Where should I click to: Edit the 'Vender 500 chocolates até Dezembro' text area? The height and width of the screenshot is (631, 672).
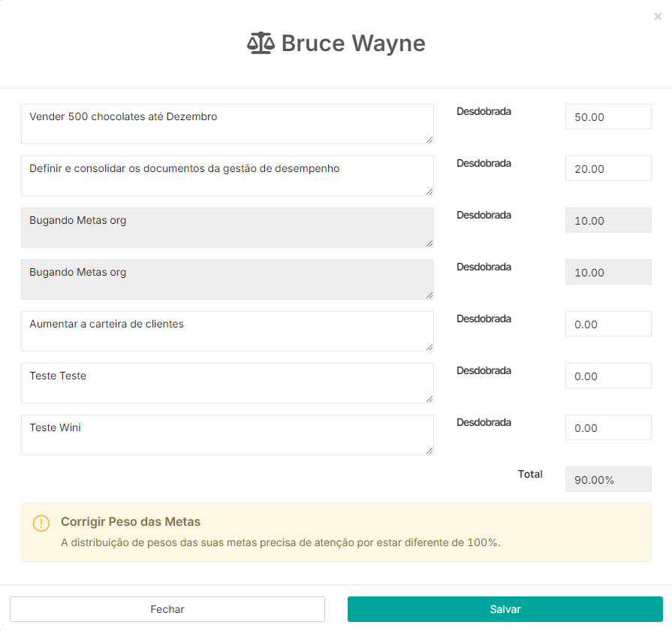(x=228, y=124)
